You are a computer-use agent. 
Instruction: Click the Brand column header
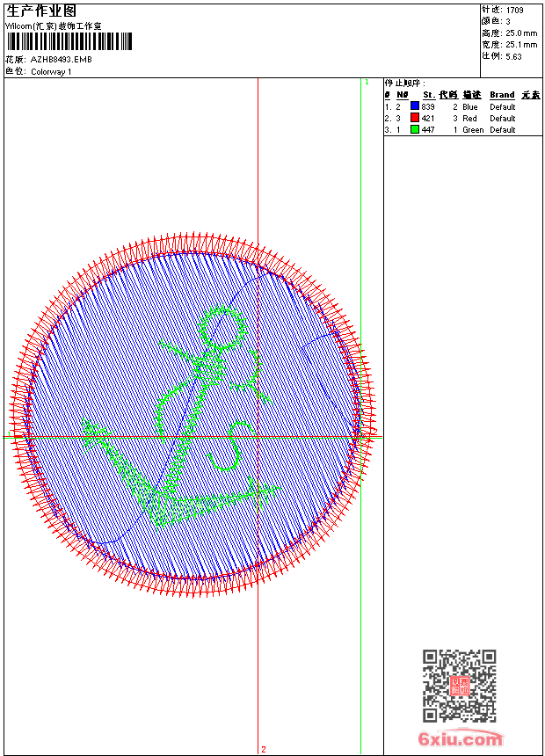tap(502, 95)
